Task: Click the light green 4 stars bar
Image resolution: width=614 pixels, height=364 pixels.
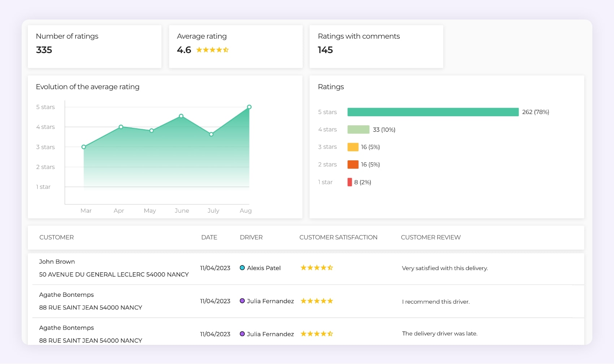Action: pyautogui.click(x=358, y=130)
